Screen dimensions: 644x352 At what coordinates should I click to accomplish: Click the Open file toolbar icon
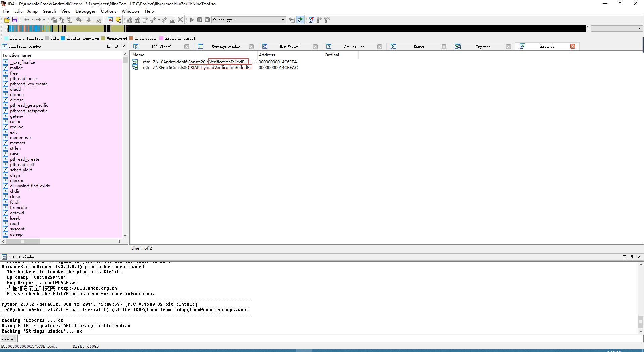pyautogui.click(x=7, y=20)
